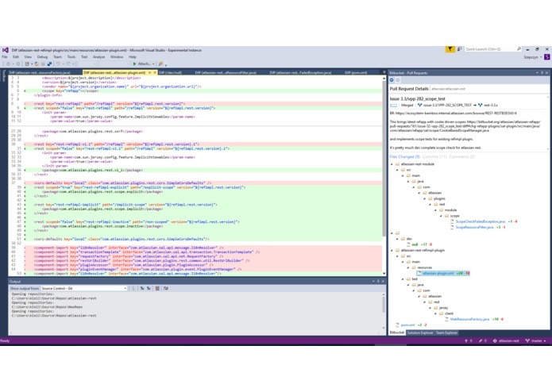
Task: Click the pin icon on Bitbucket panel header
Action: 542,73
